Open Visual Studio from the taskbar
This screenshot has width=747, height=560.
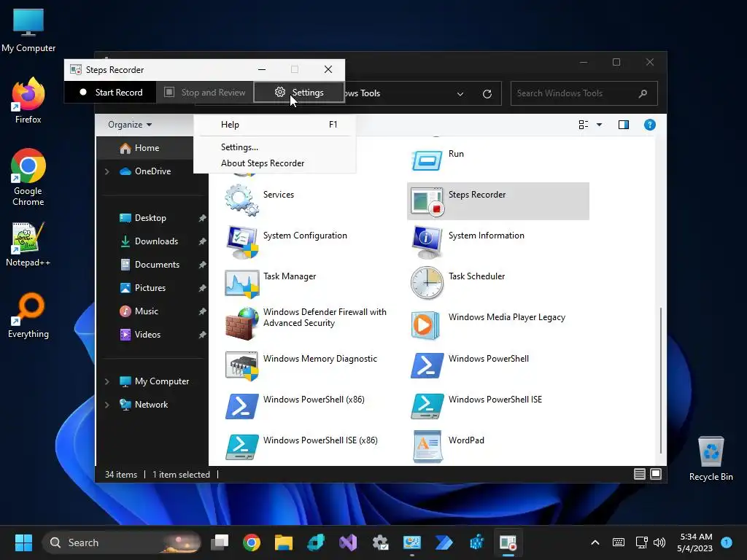[x=348, y=542]
